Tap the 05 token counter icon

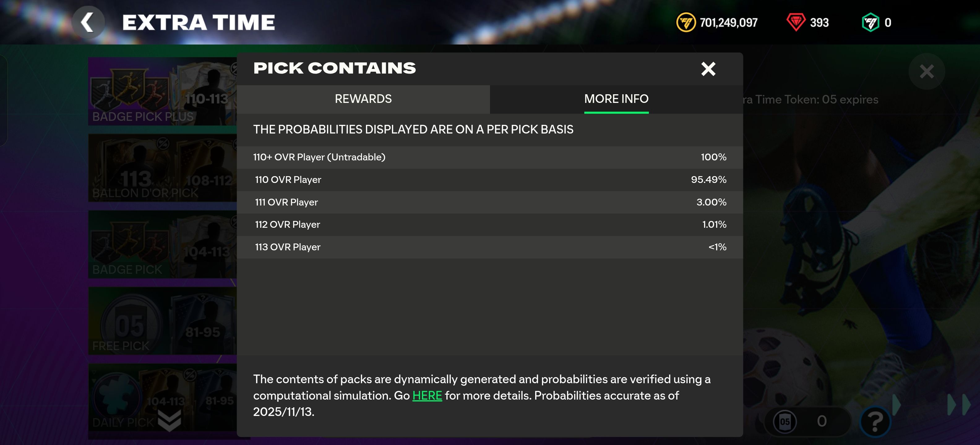click(784, 421)
